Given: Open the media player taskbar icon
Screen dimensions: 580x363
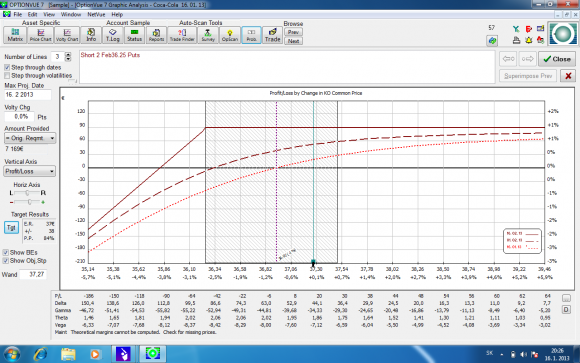Looking at the screenshot, I should click(95, 354).
